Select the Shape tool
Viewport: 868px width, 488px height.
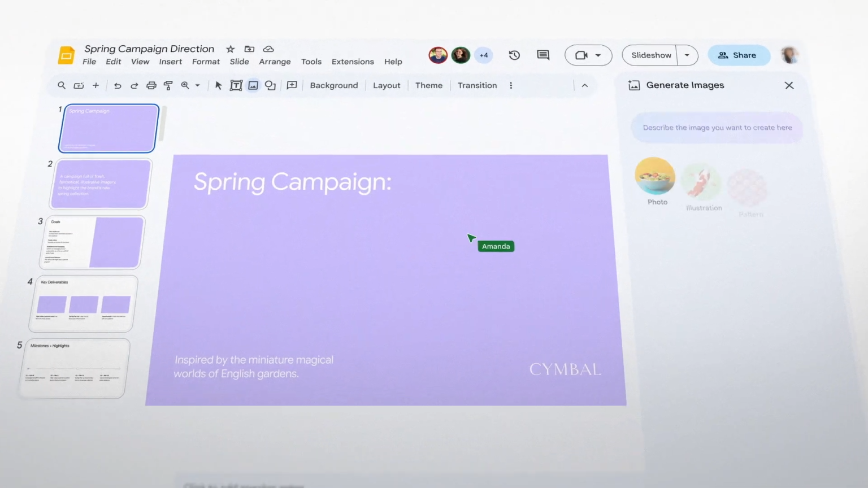click(x=270, y=85)
